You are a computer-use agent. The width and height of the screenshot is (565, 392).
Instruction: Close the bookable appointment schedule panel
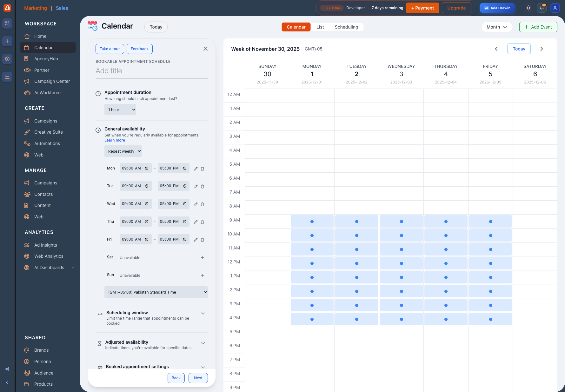pos(205,49)
